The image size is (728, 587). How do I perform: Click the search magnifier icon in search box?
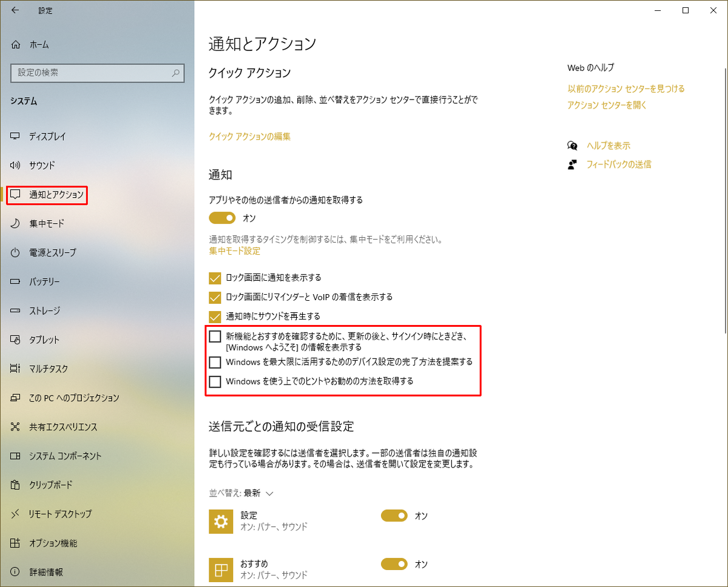point(176,73)
